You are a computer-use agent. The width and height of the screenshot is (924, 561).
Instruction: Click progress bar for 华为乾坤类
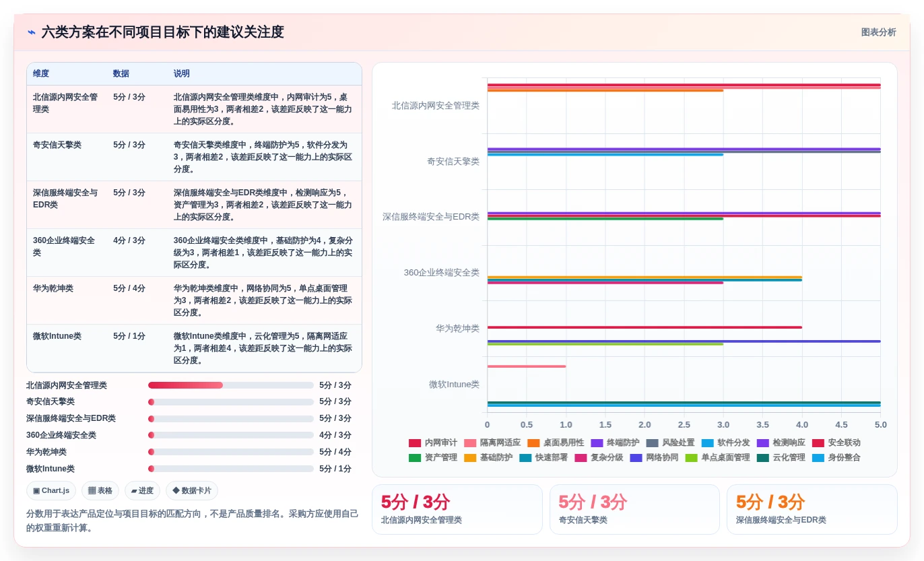coord(231,452)
